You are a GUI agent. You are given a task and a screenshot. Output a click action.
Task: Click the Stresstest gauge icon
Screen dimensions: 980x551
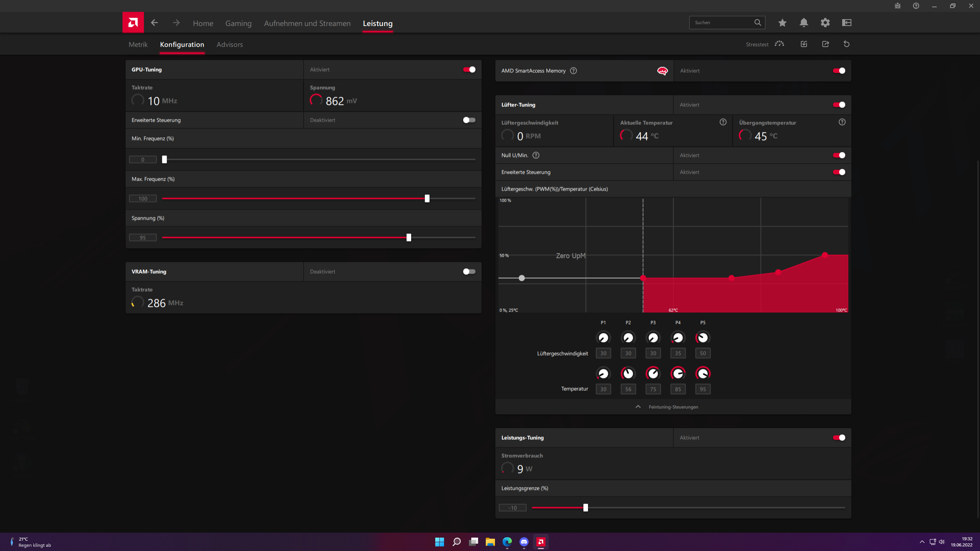[779, 44]
